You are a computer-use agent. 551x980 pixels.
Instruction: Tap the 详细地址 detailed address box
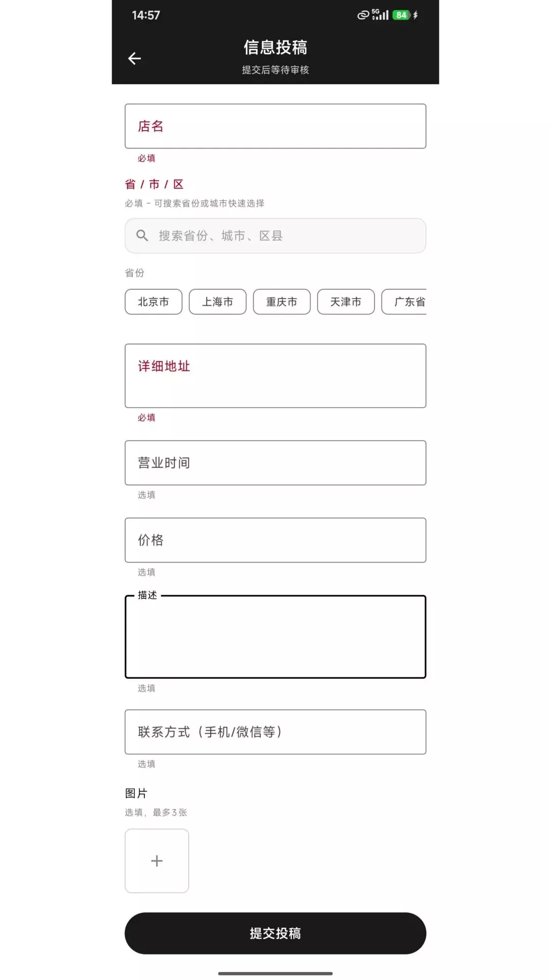coord(275,375)
